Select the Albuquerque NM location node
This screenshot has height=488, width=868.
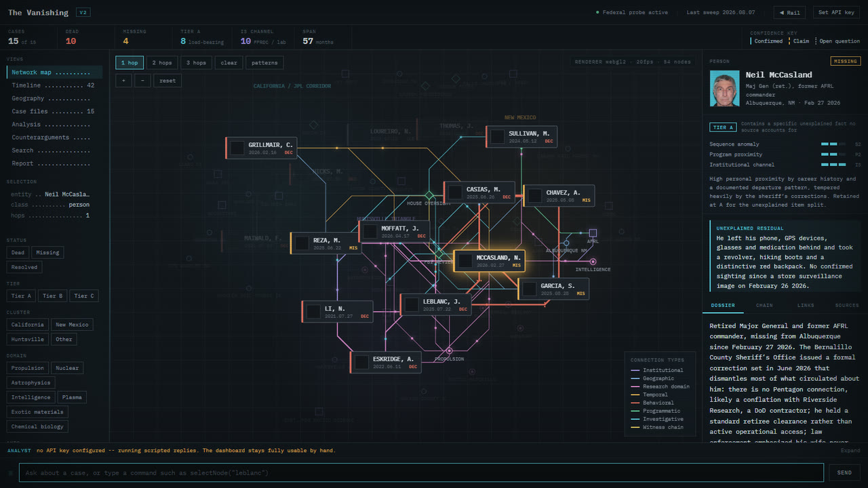566,243
